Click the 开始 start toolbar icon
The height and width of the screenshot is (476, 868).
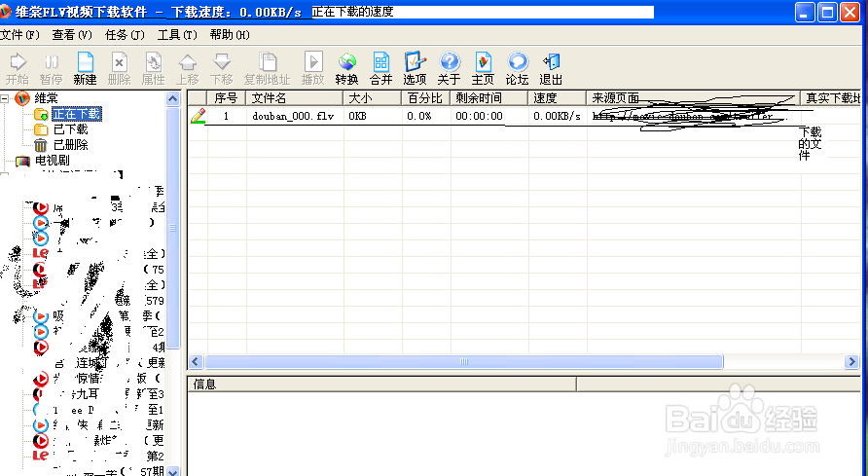(18, 62)
